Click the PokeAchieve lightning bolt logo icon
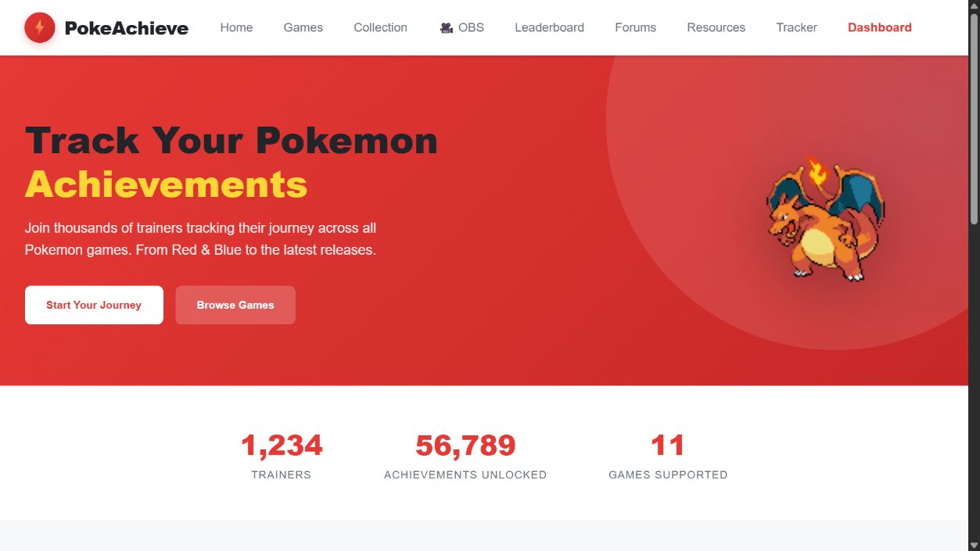 pyautogui.click(x=40, y=28)
